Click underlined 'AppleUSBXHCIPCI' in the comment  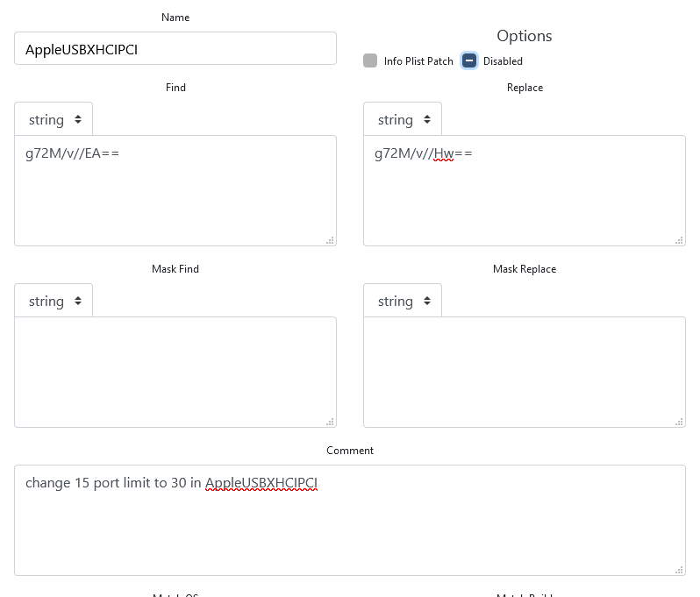(x=261, y=483)
